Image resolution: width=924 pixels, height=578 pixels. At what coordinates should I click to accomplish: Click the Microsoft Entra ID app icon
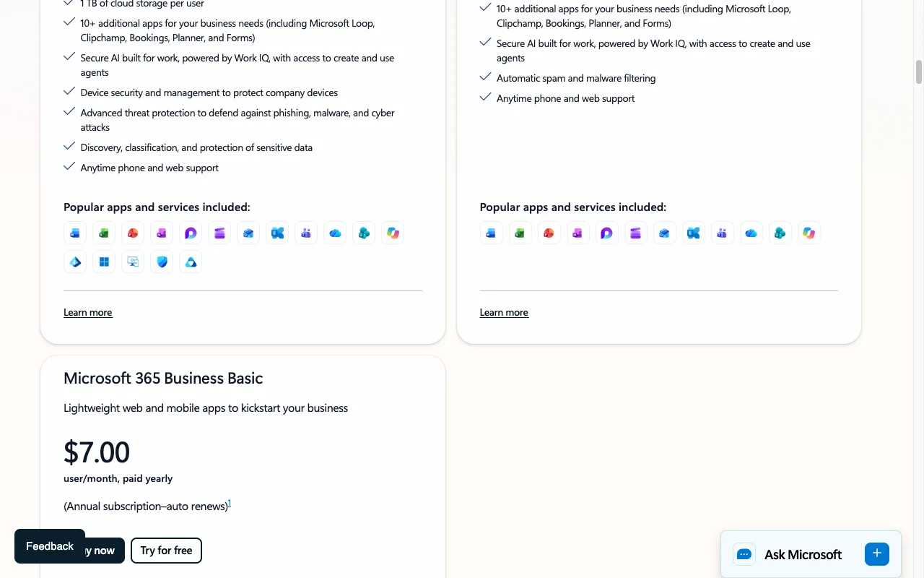click(x=75, y=262)
